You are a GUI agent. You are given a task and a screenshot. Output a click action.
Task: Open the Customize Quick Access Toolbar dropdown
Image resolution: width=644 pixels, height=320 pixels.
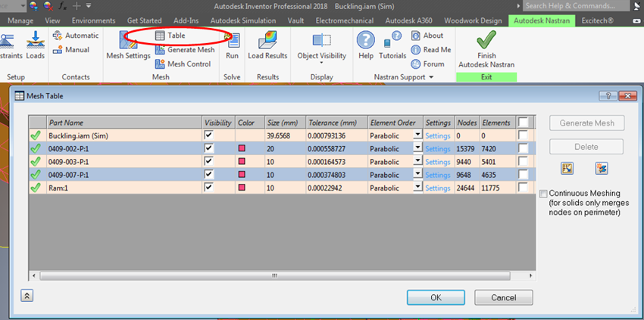[89, 6]
